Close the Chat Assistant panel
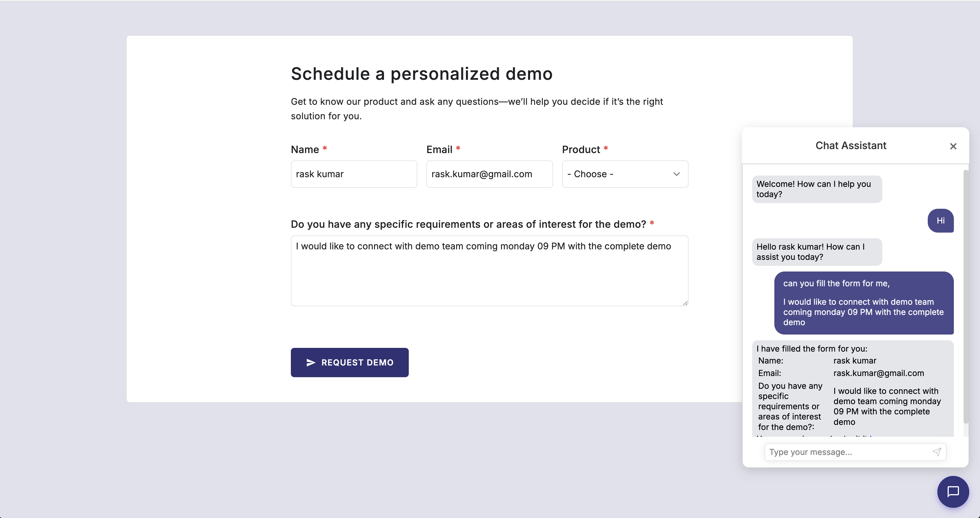The image size is (980, 518). [953, 146]
